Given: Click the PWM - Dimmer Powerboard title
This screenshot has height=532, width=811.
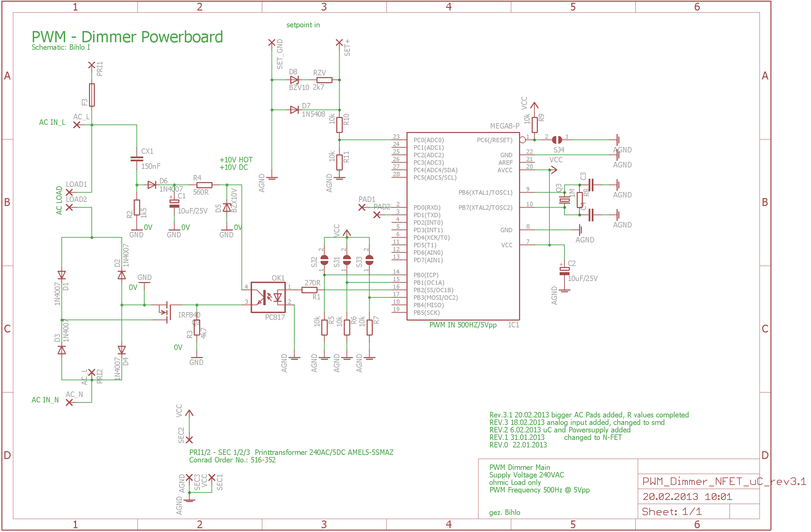Looking at the screenshot, I should [x=127, y=37].
